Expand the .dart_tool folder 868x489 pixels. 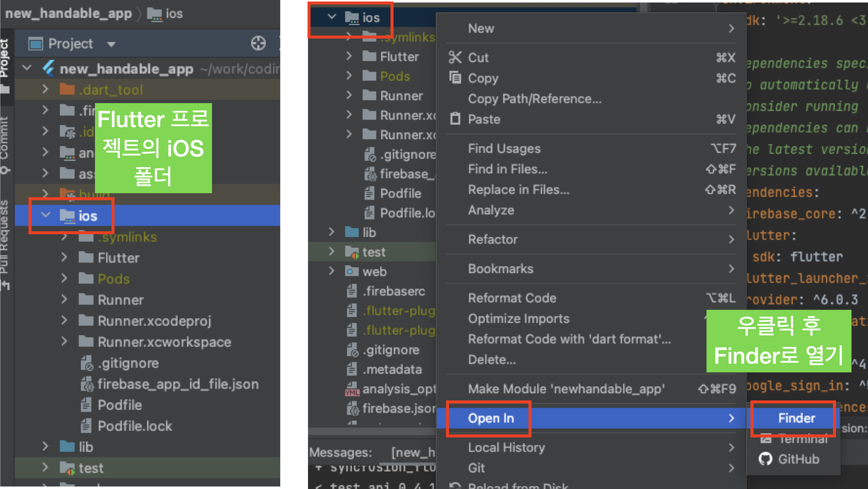(x=45, y=89)
